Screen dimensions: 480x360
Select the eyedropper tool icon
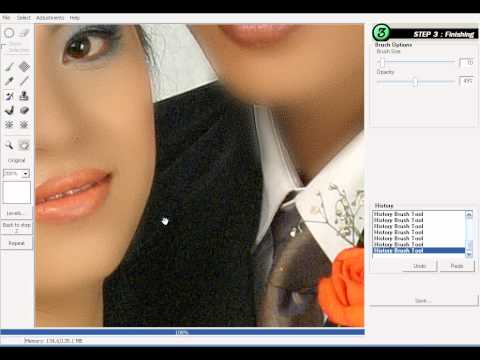[x=9, y=81]
